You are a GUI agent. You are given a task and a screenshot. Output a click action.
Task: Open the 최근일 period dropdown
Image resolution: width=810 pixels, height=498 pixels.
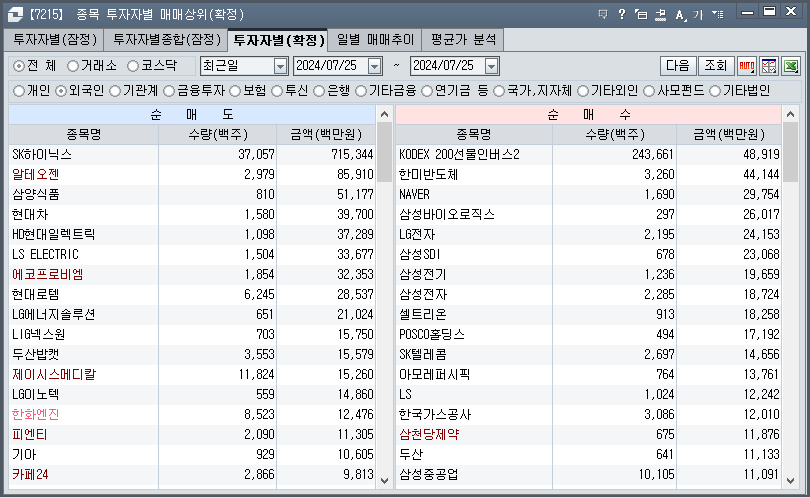click(280, 66)
